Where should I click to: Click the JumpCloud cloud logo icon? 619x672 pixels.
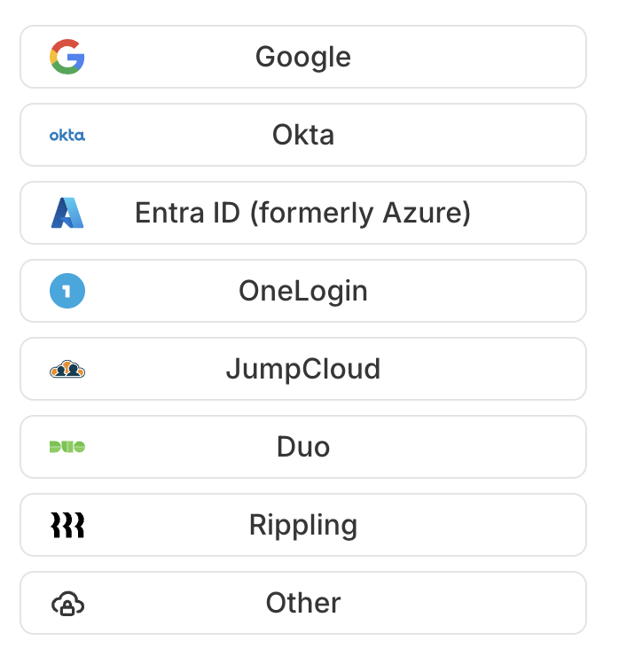point(67,369)
